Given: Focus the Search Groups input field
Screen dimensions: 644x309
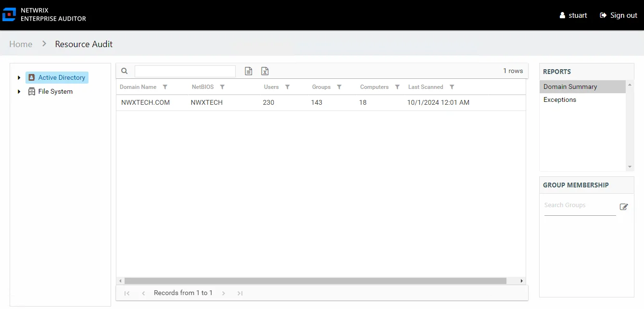Looking at the screenshot, I should click(x=580, y=207).
